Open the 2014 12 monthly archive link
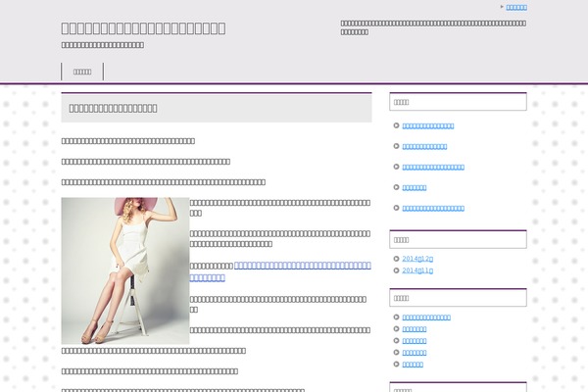This screenshot has width=588, height=392. (417, 259)
